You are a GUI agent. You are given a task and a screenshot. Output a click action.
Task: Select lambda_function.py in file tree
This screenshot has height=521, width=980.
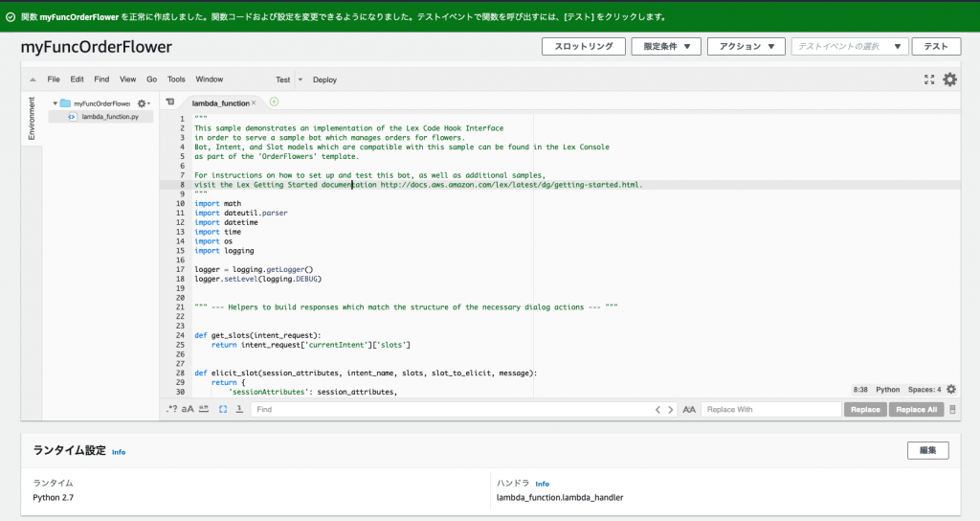point(100,116)
